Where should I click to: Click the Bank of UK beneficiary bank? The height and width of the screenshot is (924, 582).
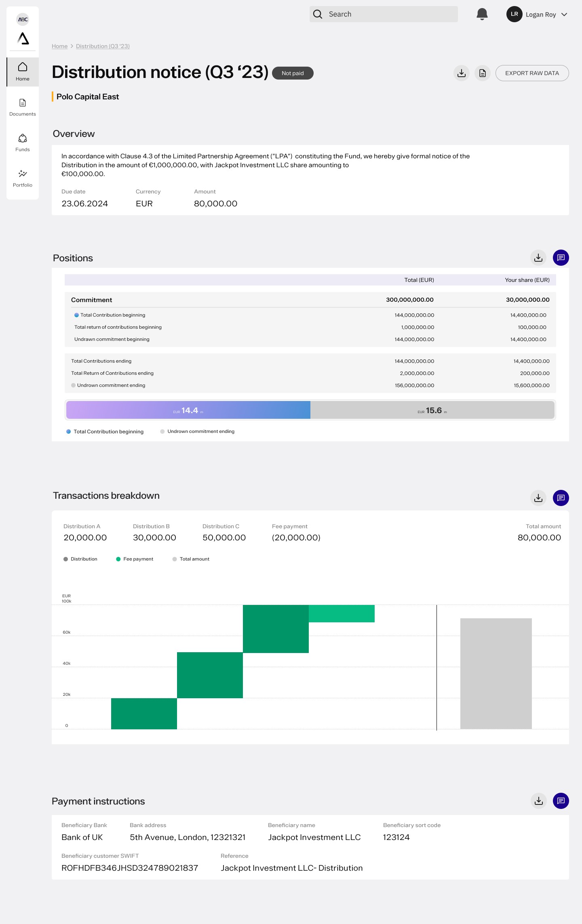click(82, 837)
